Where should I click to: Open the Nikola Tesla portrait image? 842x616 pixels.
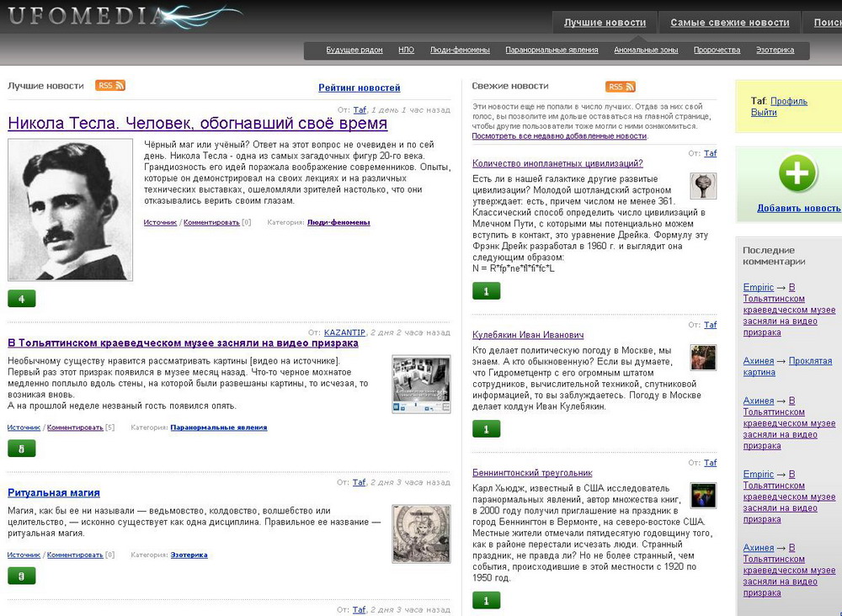point(71,210)
